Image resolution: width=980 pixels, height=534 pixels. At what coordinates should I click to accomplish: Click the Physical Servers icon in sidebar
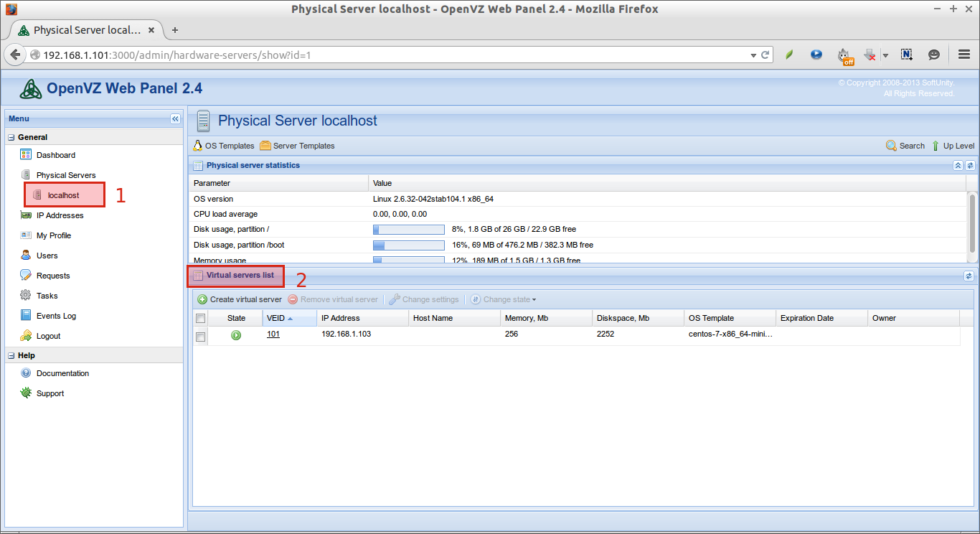click(x=26, y=174)
